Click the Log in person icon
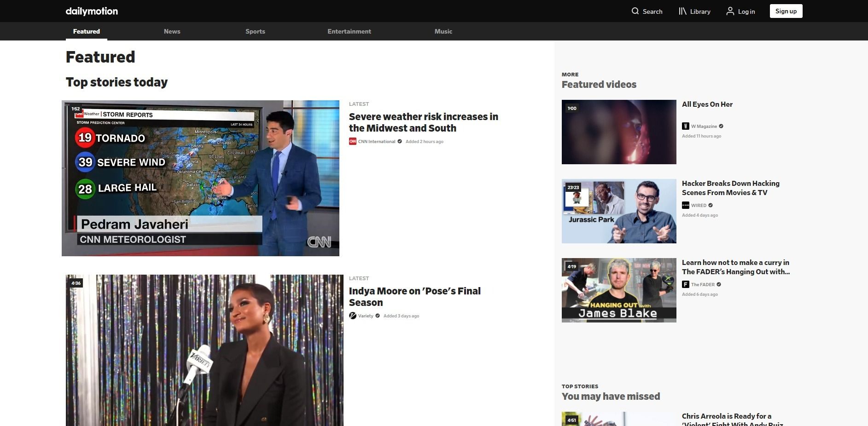Image resolution: width=868 pixels, height=426 pixels. tap(731, 11)
